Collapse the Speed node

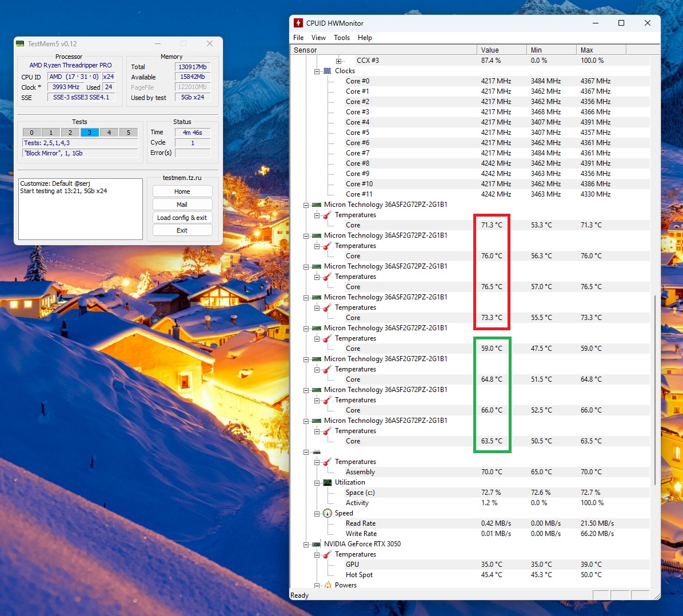point(317,514)
